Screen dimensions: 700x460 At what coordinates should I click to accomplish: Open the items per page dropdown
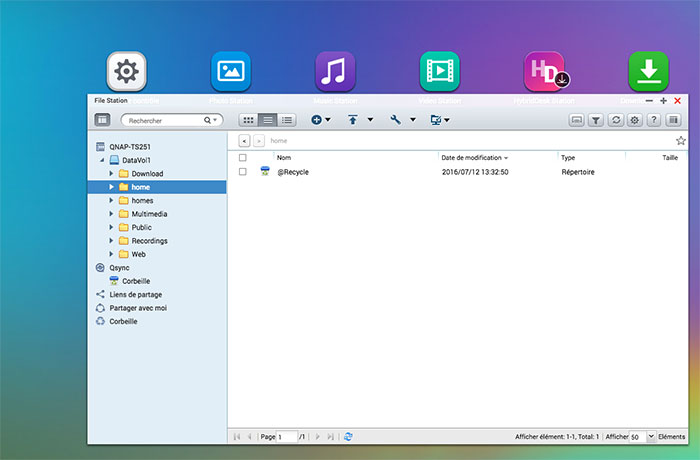pos(651,436)
